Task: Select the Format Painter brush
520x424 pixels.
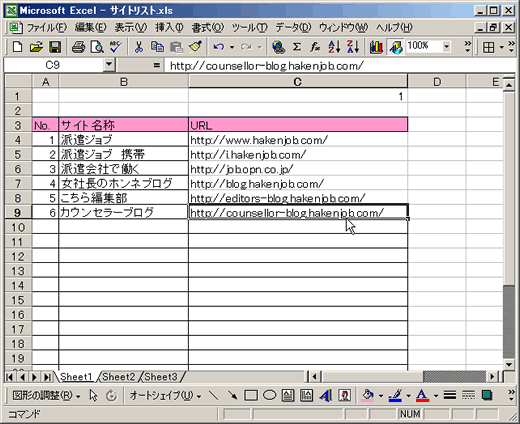Action: [195, 47]
